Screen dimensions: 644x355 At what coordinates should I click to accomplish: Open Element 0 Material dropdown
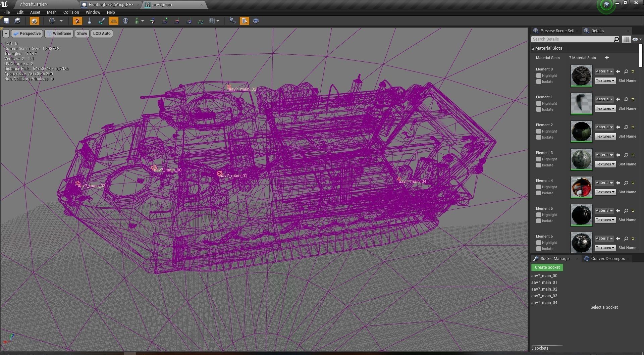click(x=604, y=71)
